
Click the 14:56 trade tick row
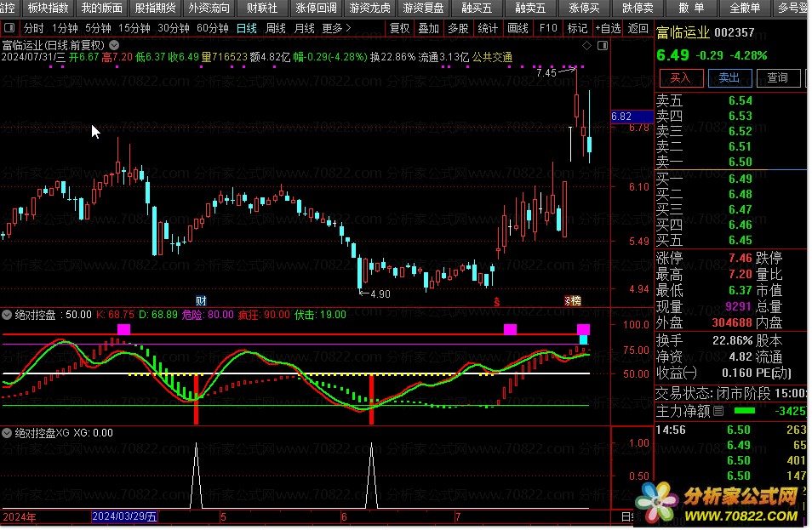click(730, 430)
